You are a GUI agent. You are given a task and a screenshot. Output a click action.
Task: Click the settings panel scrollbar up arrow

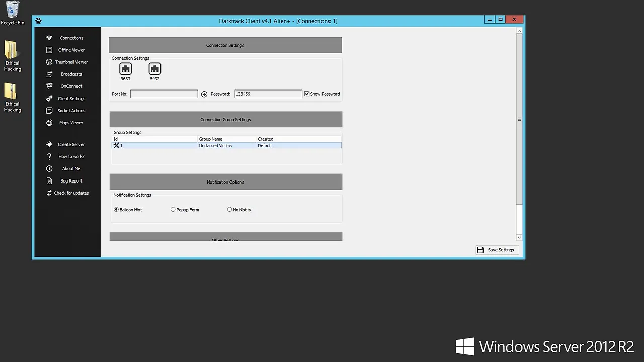click(520, 31)
